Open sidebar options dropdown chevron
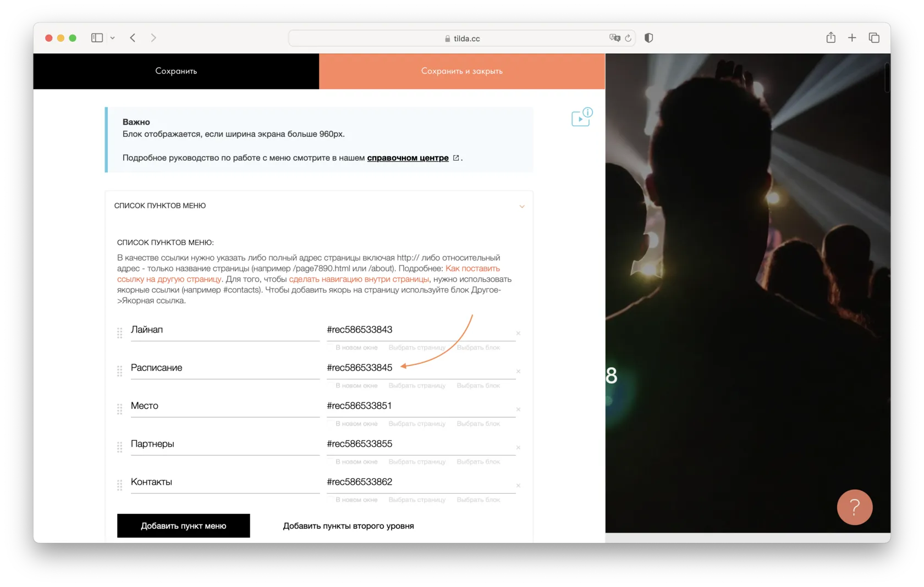This screenshot has width=924, height=587. click(112, 38)
